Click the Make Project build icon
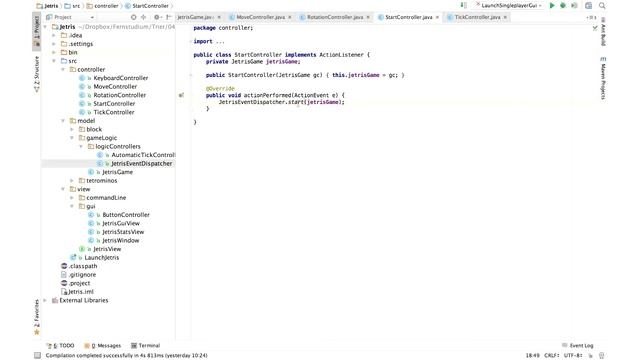 (x=464, y=5)
